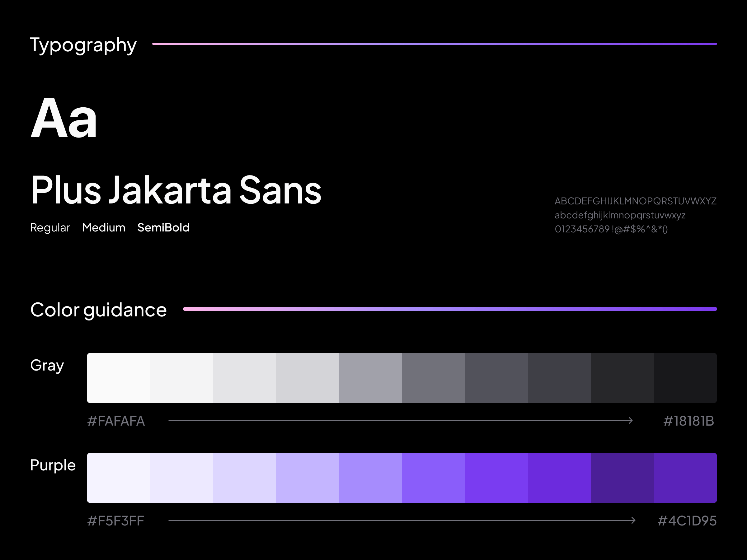Click the fifth gray swatch from the left
Image resolution: width=747 pixels, height=560 pixels.
coord(370,378)
